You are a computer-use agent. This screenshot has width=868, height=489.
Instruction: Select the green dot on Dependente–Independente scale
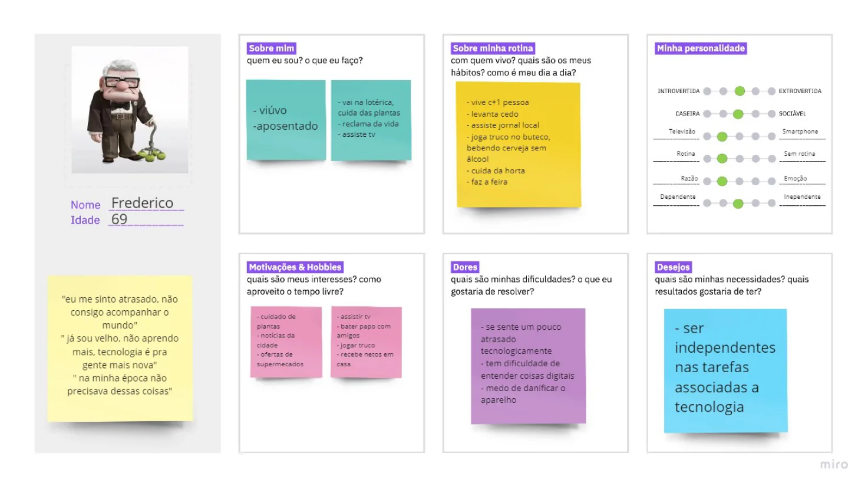738,204
